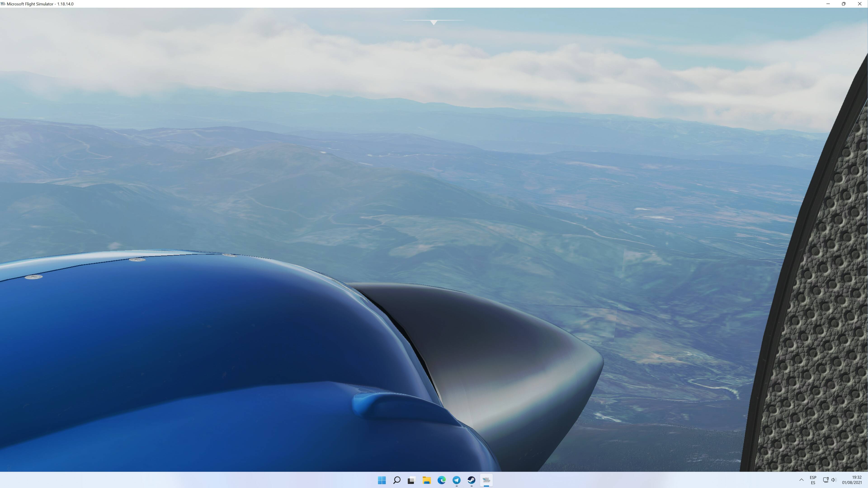Click Flight Simulator title bar app icon
Image resolution: width=868 pixels, height=488 pixels.
point(3,4)
